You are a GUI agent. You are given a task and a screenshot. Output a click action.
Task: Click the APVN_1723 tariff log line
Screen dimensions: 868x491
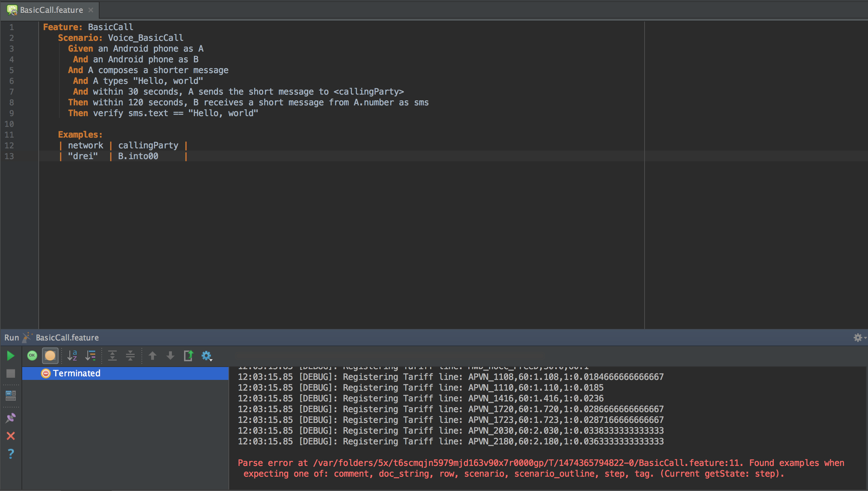[x=451, y=420]
